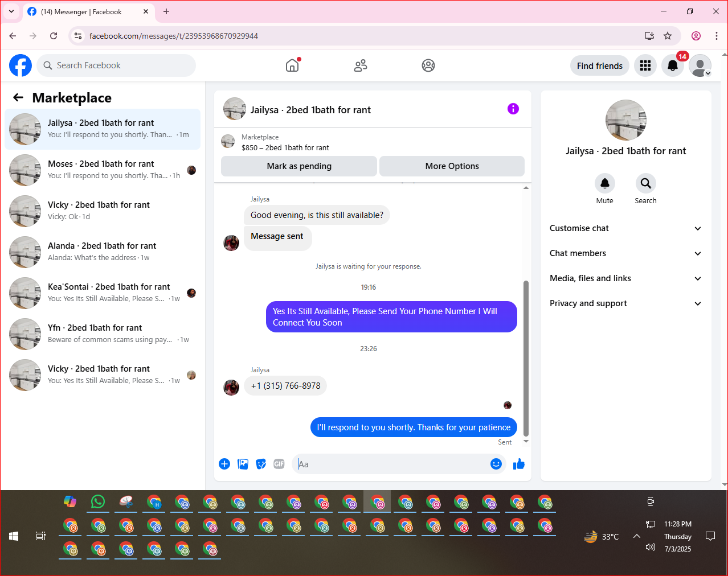This screenshot has width=728, height=576.
Task: Click the phone number +1 (315) 766-8978
Action: (x=285, y=385)
